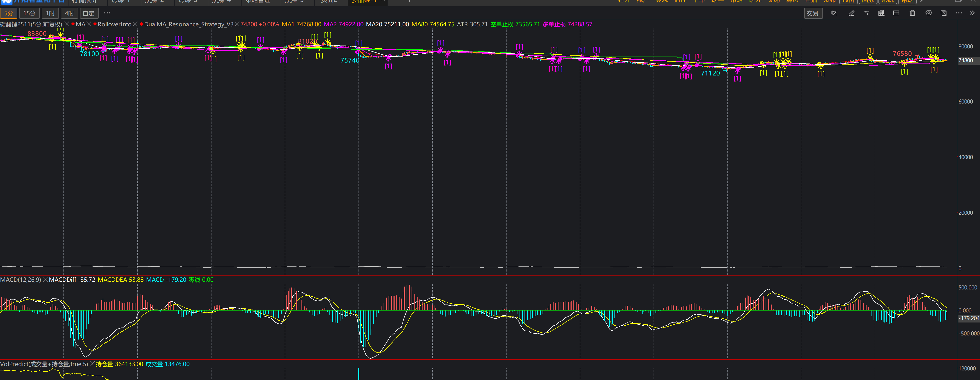Click the MA20 75211.00 value
980x380 pixels.
point(387,24)
